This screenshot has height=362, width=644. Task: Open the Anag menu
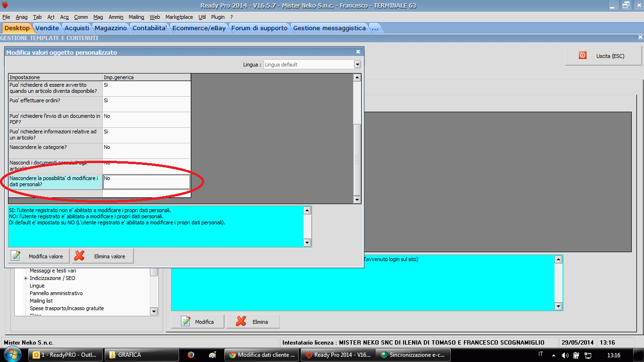[x=22, y=17]
